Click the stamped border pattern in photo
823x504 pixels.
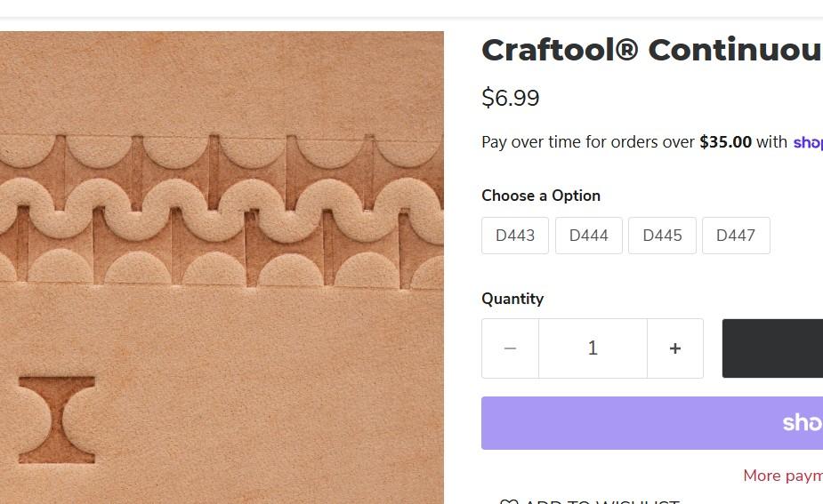tap(222, 210)
